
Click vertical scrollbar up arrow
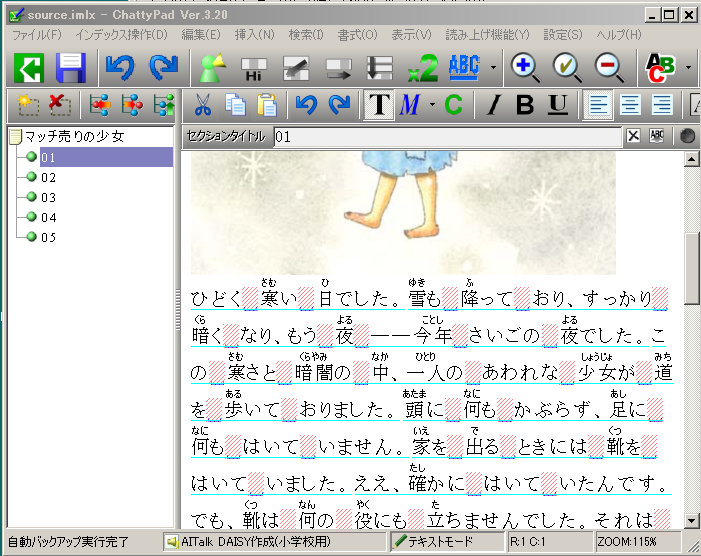pos(692,159)
